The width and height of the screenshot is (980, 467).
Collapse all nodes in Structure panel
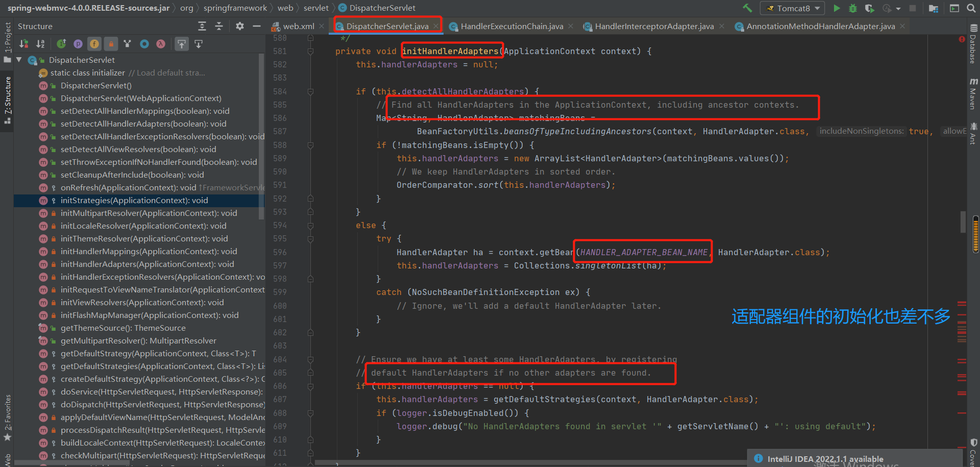pos(219,26)
